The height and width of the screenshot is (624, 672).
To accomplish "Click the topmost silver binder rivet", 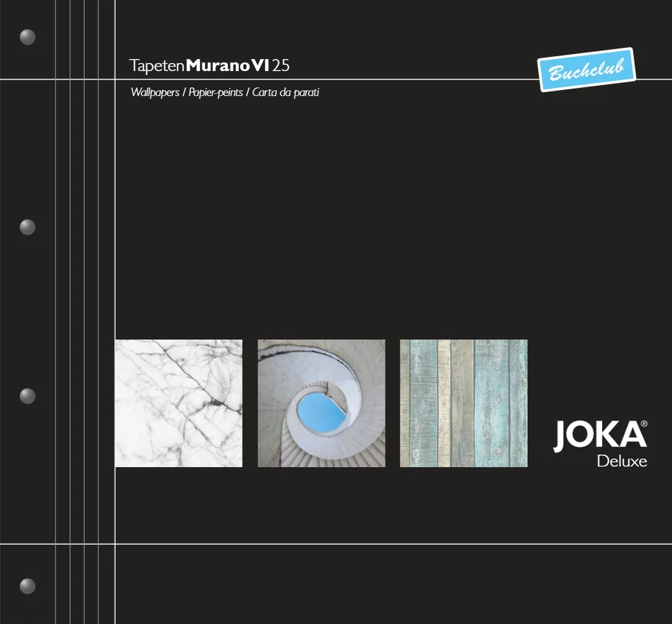I will [27, 37].
